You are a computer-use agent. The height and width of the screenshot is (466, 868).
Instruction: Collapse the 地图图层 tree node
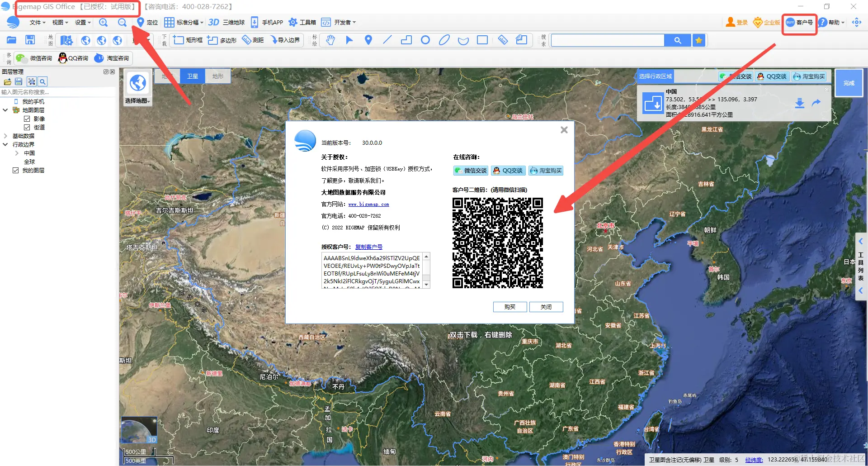[x=5, y=110]
